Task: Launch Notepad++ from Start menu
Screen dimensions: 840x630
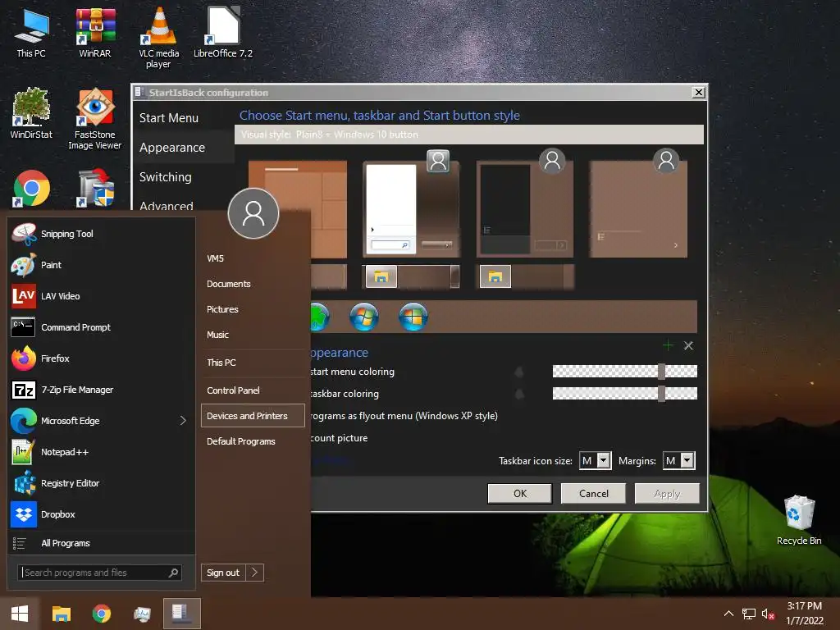Action: tap(102, 452)
